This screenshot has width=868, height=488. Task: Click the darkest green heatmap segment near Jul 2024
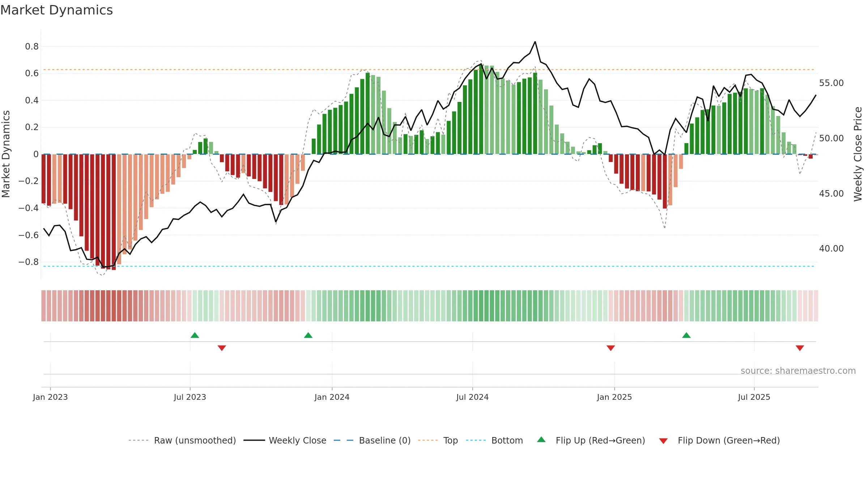(x=481, y=306)
